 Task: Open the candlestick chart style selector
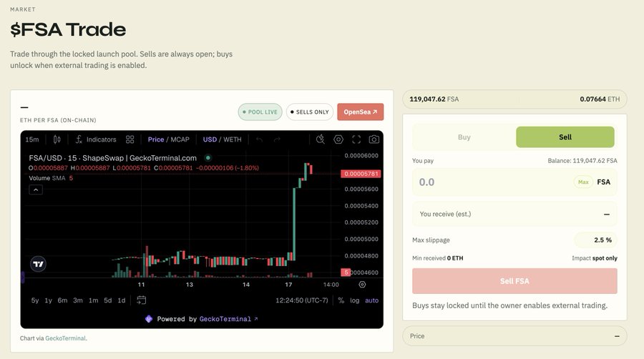(57, 139)
